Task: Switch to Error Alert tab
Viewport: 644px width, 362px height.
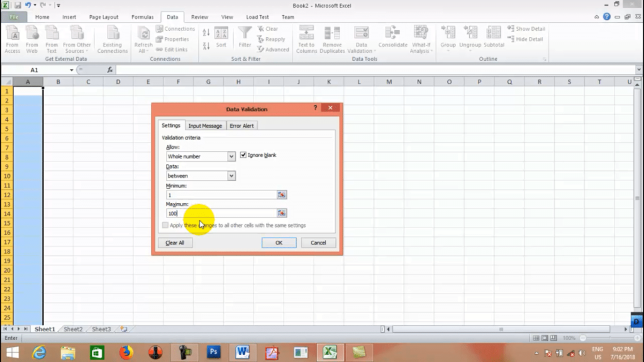Action: click(x=241, y=126)
